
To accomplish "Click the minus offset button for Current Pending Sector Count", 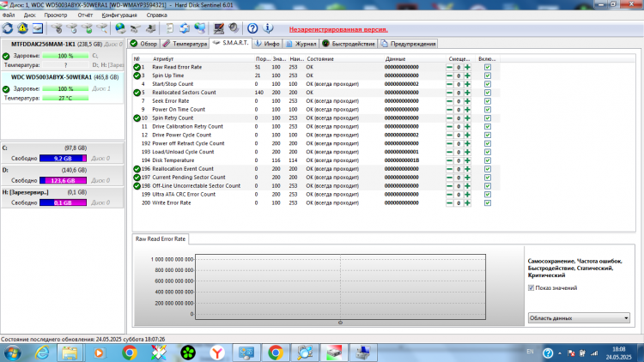I will (450, 178).
